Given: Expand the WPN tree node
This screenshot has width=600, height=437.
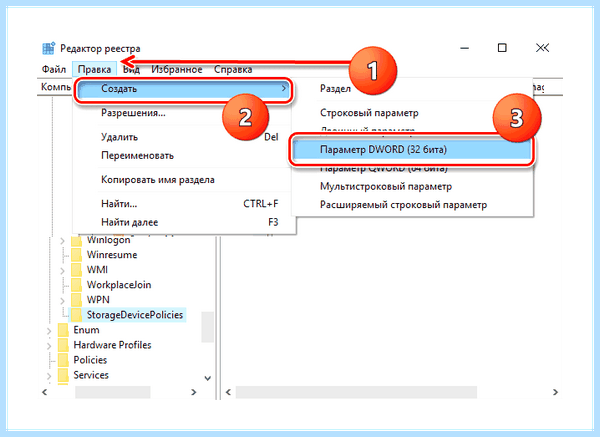Looking at the screenshot, I should click(62, 300).
